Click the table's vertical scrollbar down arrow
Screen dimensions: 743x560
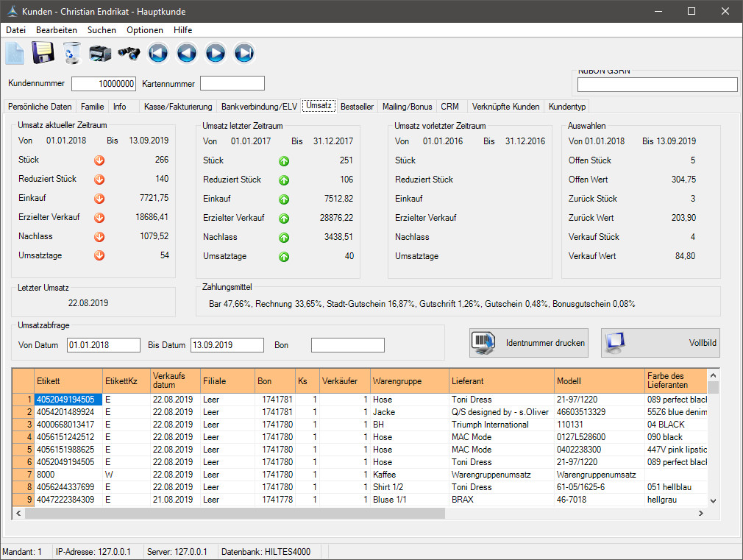coord(711,500)
